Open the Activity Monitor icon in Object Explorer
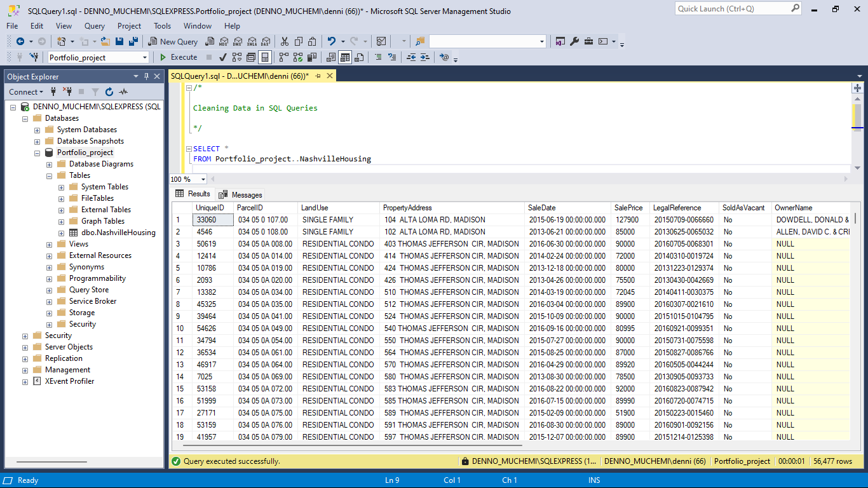The height and width of the screenshot is (488, 868). point(123,91)
